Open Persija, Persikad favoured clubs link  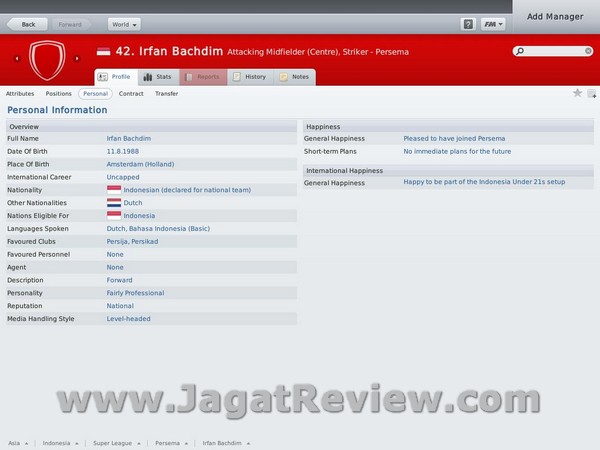132,241
